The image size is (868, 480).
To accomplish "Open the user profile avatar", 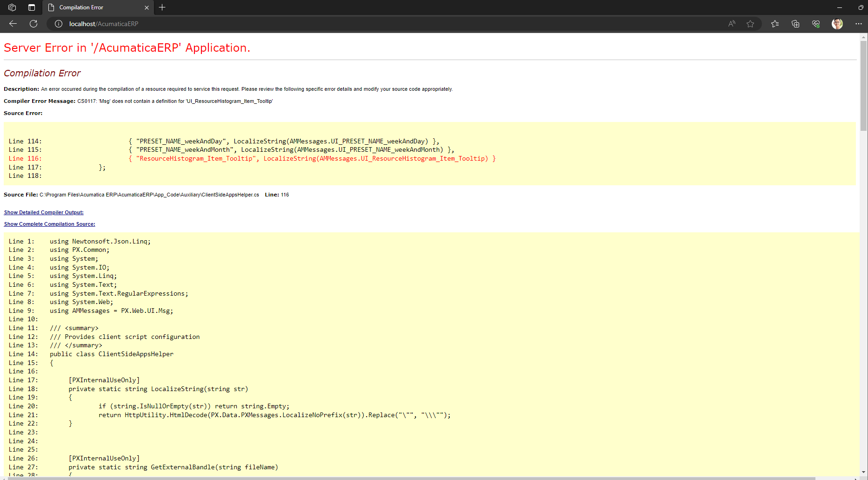I will [x=837, y=24].
